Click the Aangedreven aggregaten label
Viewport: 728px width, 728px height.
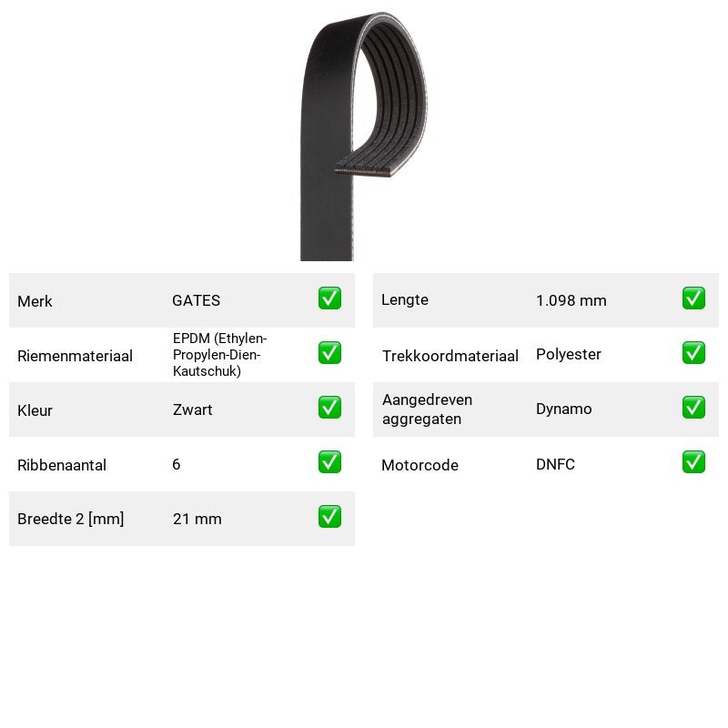pos(427,409)
